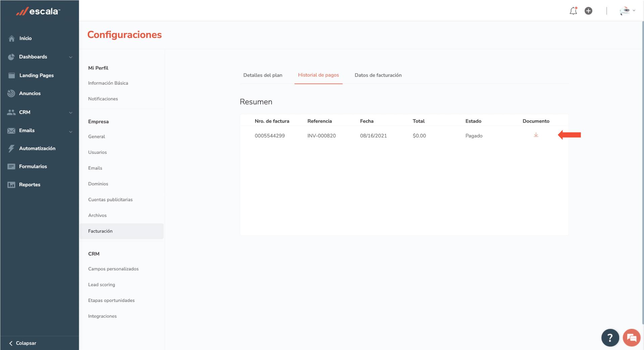644x350 pixels.
Task: Open General company settings
Action: [97, 136]
